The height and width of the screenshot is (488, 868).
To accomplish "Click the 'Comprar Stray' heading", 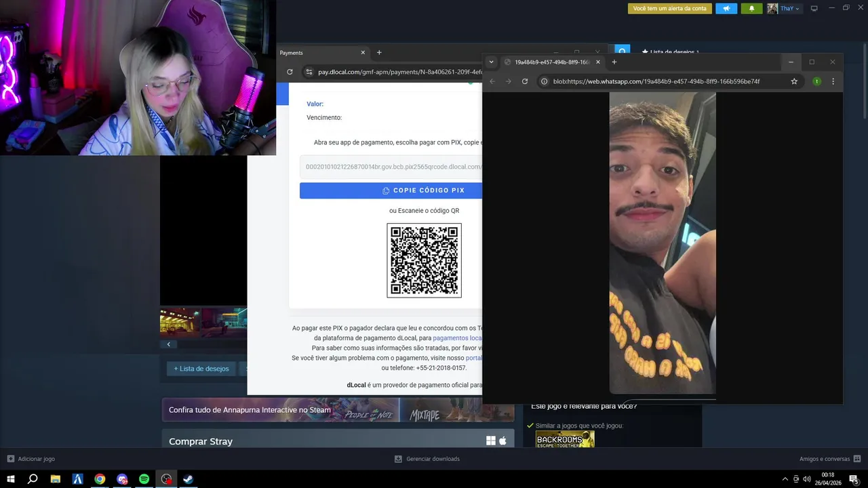I will coord(201,441).
